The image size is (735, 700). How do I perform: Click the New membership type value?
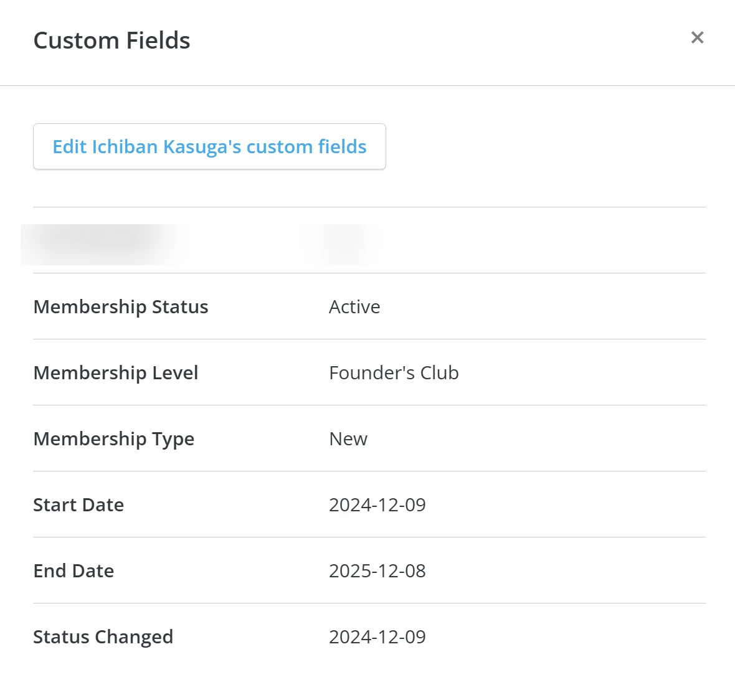point(348,438)
